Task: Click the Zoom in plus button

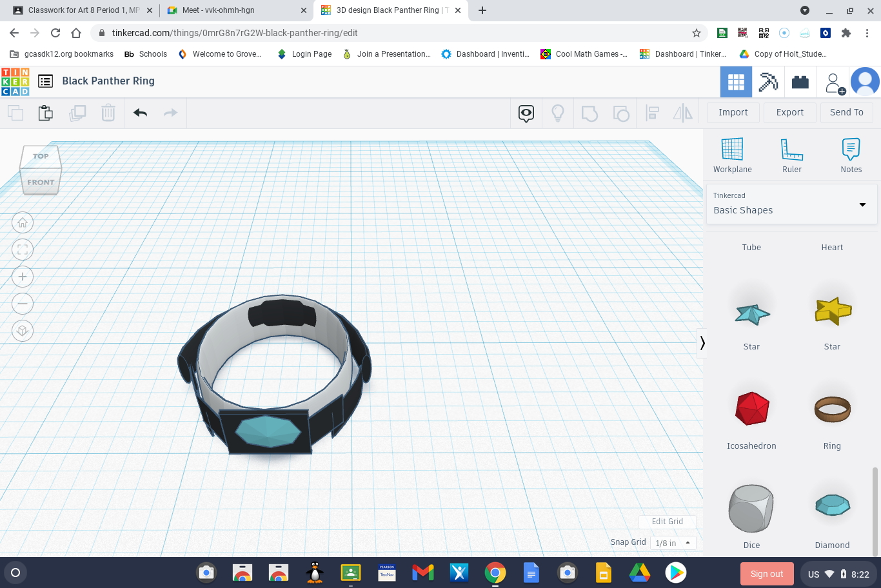Action: (x=23, y=277)
